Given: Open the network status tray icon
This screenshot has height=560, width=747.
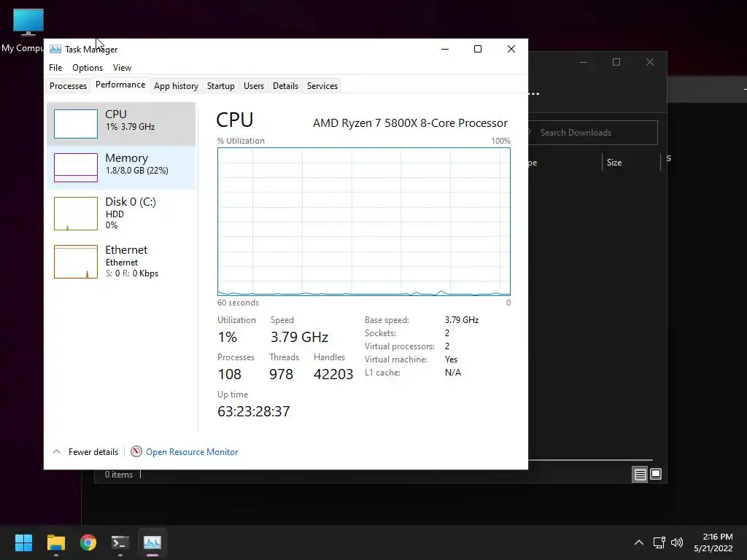Looking at the screenshot, I should coord(659,542).
